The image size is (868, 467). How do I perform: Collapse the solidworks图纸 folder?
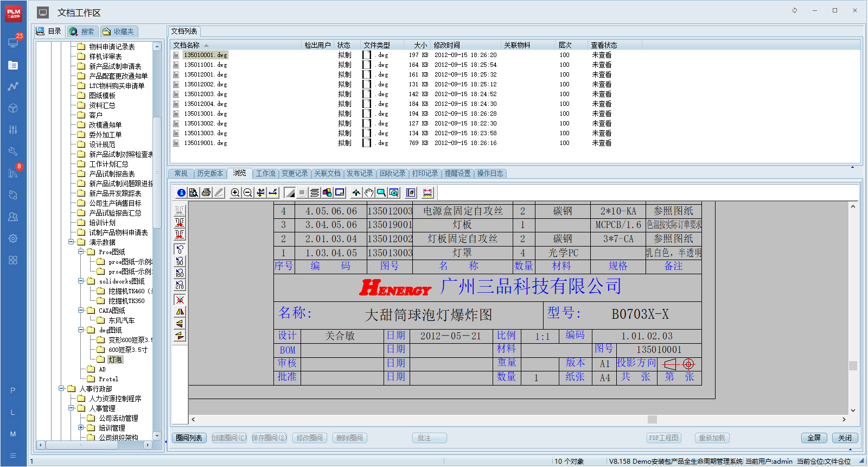click(81, 281)
